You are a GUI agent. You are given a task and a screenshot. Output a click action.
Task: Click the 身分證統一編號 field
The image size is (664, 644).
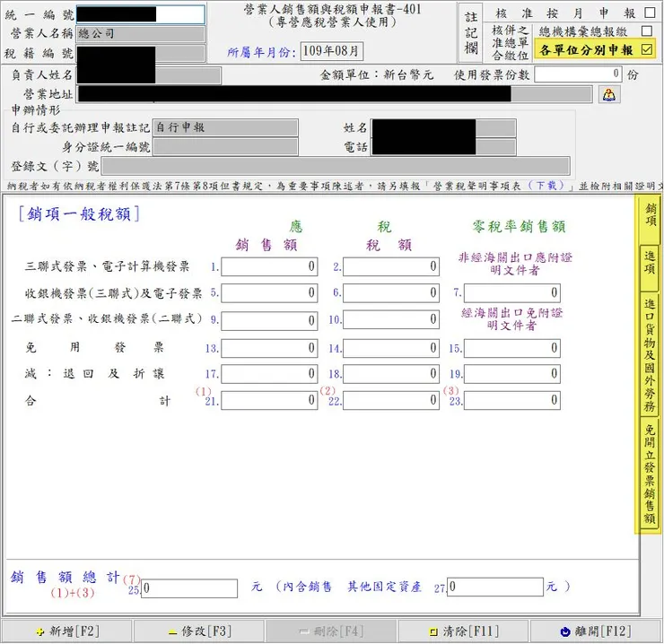tap(225, 147)
